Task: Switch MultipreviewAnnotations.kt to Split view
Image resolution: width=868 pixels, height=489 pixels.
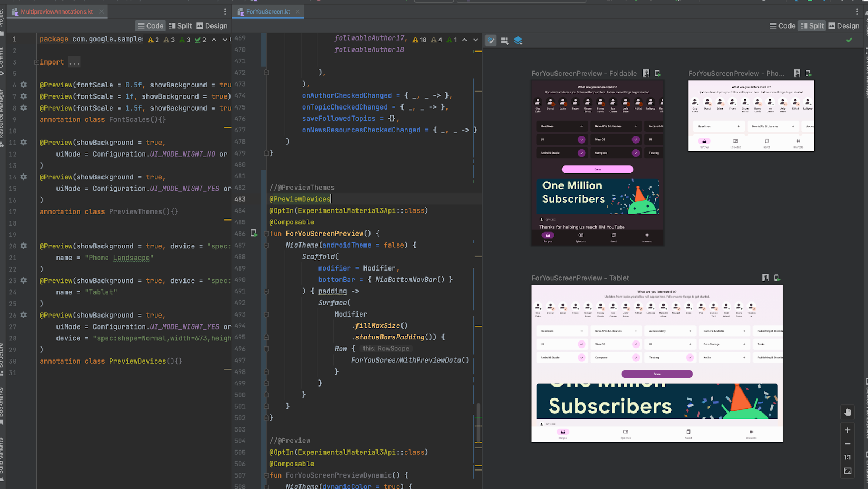Action: coord(180,25)
